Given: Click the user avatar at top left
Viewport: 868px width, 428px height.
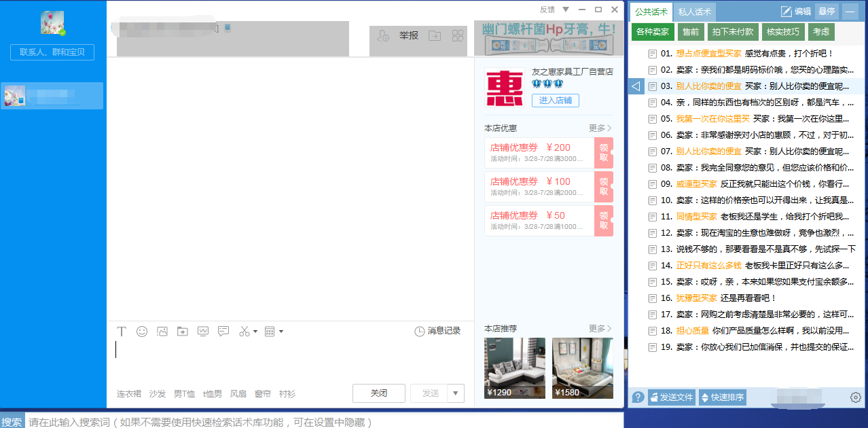Looking at the screenshot, I should point(52,23).
